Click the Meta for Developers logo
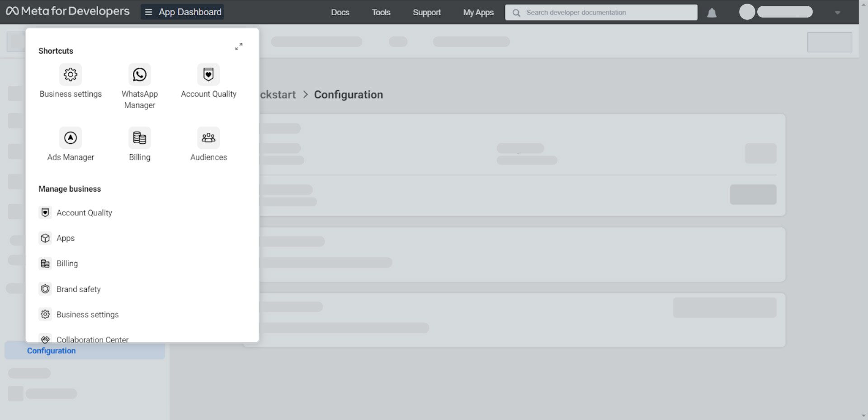 click(x=67, y=11)
